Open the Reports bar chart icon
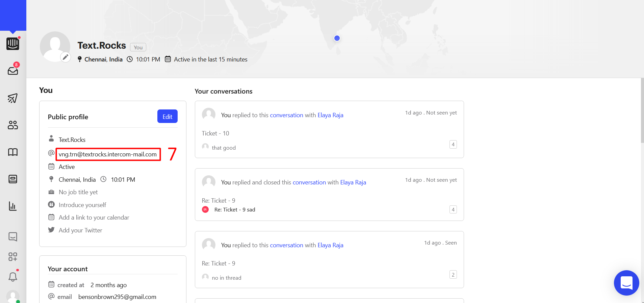This screenshot has width=644, height=303. tap(13, 206)
